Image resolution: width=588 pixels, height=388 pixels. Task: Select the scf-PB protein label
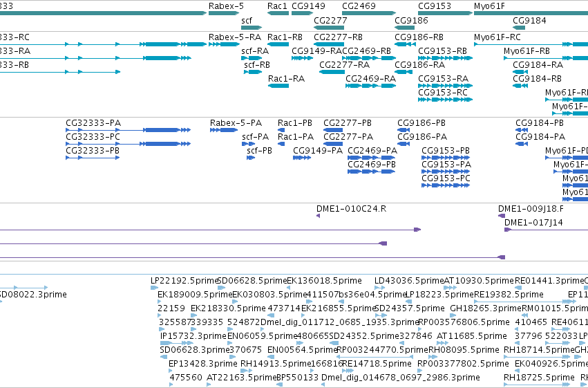260,151
